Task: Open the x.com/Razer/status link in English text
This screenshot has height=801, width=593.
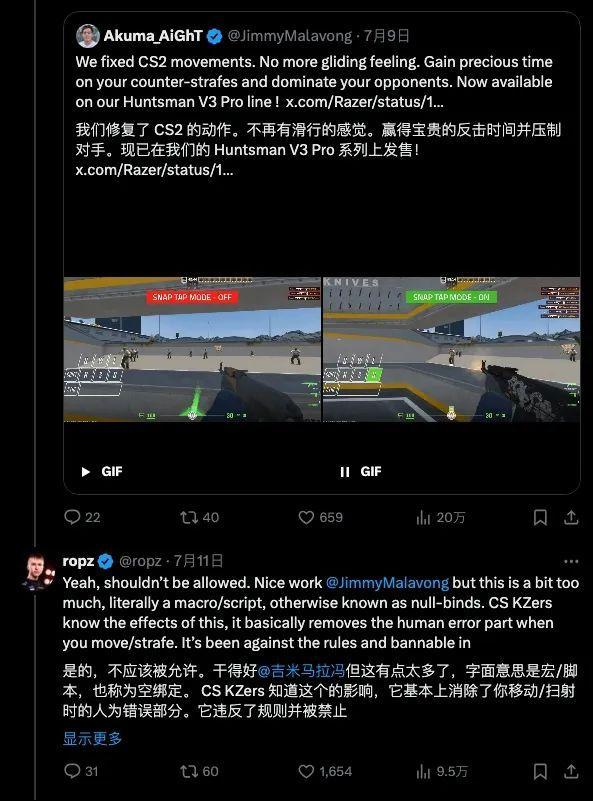Action: coord(364,102)
